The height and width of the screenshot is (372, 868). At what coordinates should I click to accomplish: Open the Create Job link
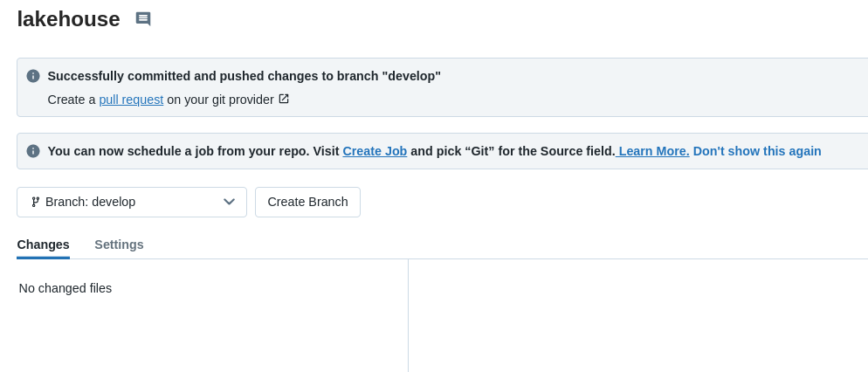pyautogui.click(x=375, y=151)
